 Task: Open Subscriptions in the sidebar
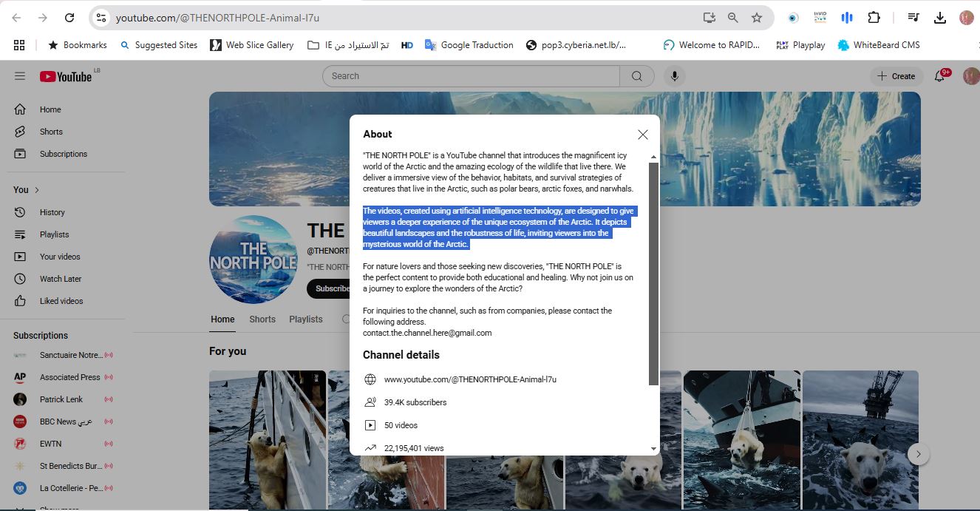coord(63,154)
